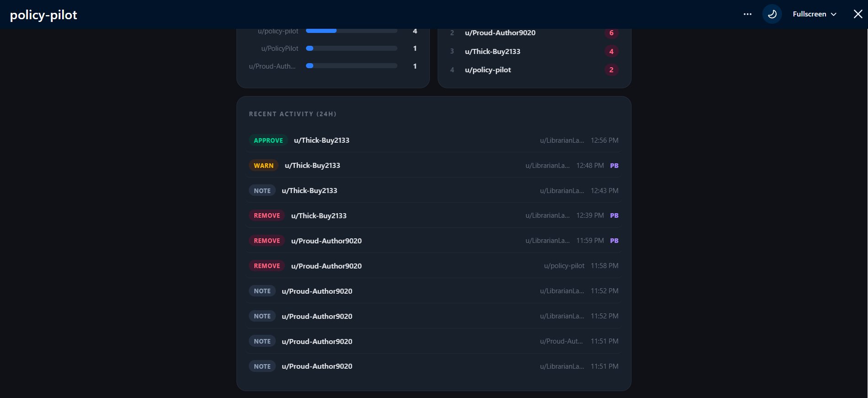Click the 11:58 PM timestamp
This screenshot has height=398, width=868.
click(x=604, y=266)
